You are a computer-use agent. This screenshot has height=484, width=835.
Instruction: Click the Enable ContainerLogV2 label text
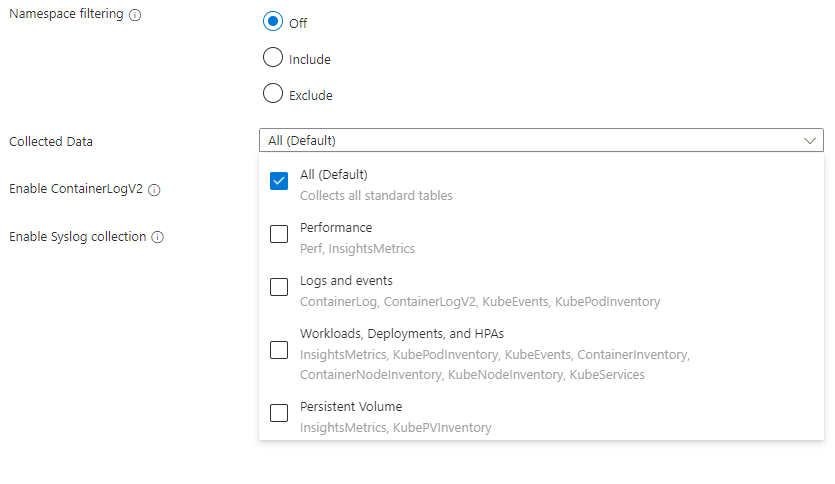tap(76, 189)
